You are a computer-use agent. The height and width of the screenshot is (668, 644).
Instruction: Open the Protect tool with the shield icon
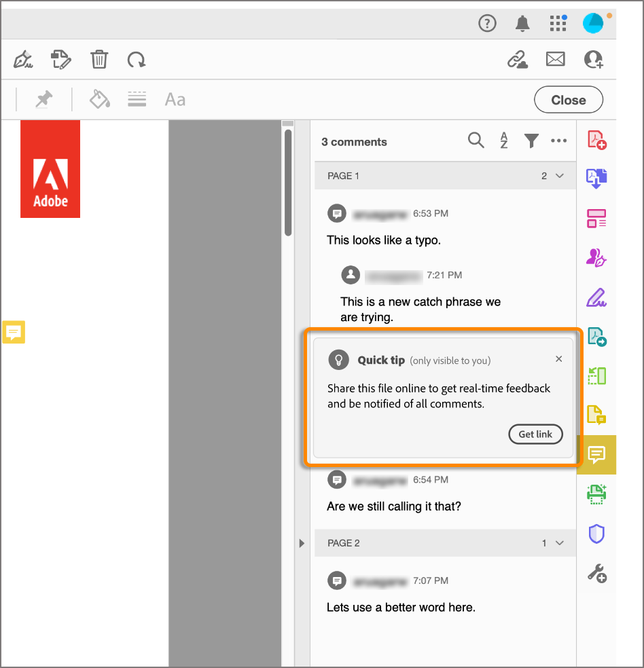[596, 534]
